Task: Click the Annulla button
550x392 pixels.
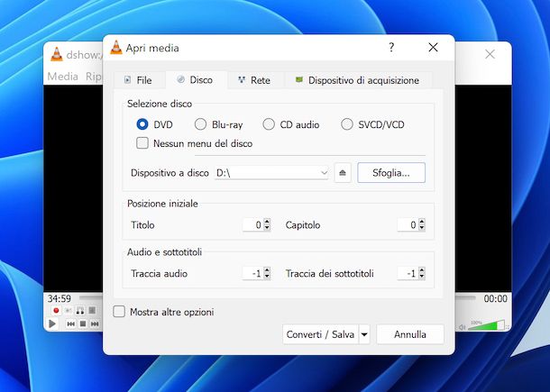Action: pyautogui.click(x=410, y=334)
